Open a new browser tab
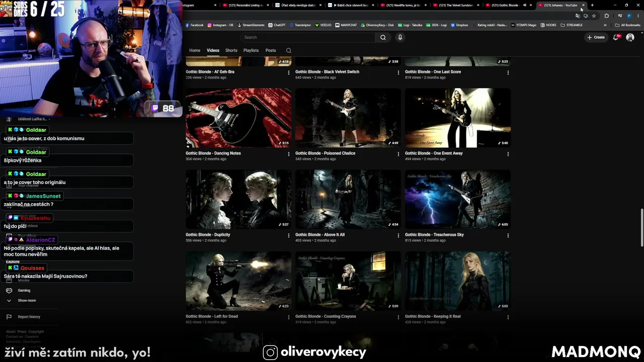644x362 pixels. [x=592, y=5]
